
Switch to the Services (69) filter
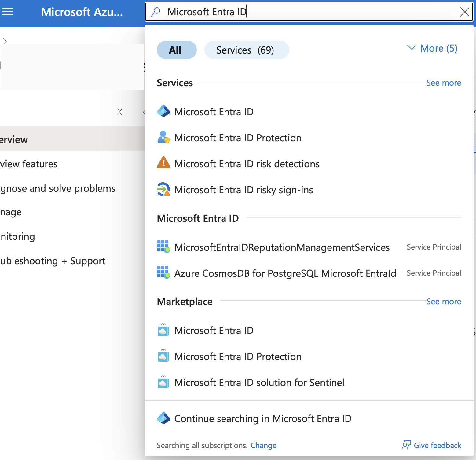pyautogui.click(x=246, y=50)
